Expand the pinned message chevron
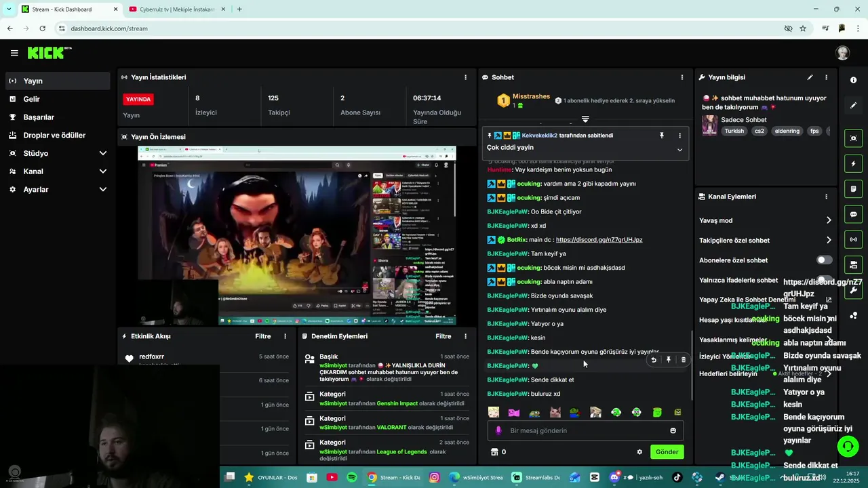Viewport: 868px width, 488px height. [x=679, y=150]
